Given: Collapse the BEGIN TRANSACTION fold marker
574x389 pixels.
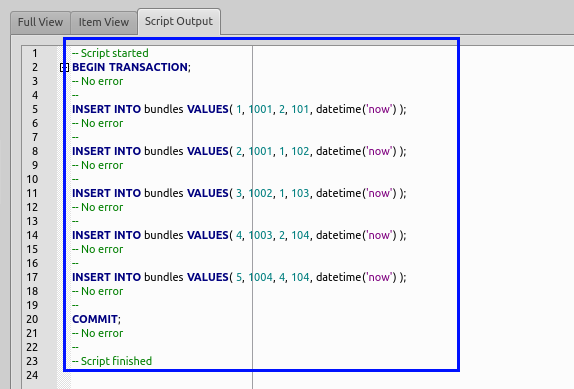Looking at the screenshot, I should coord(64,67).
